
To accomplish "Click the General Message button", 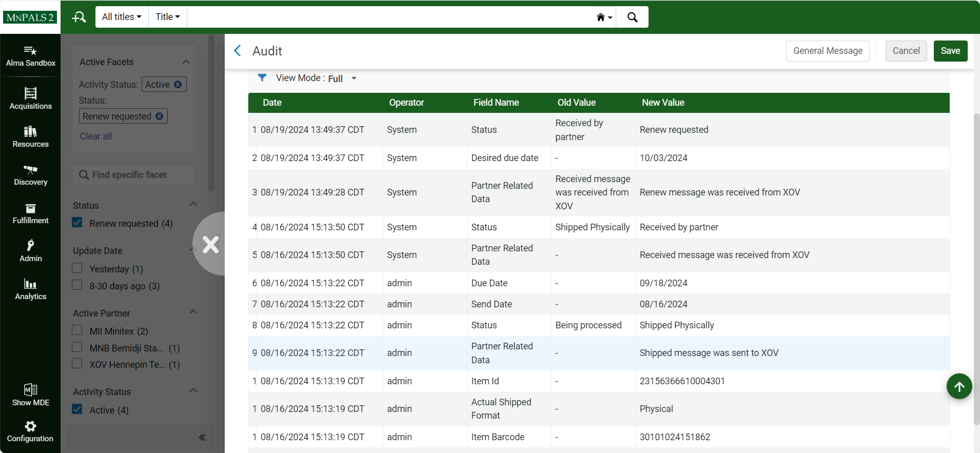I will point(827,51).
